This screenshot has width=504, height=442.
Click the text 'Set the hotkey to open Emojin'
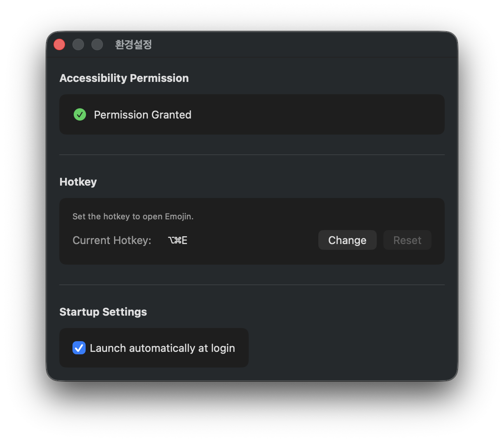click(x=133, y=216)
